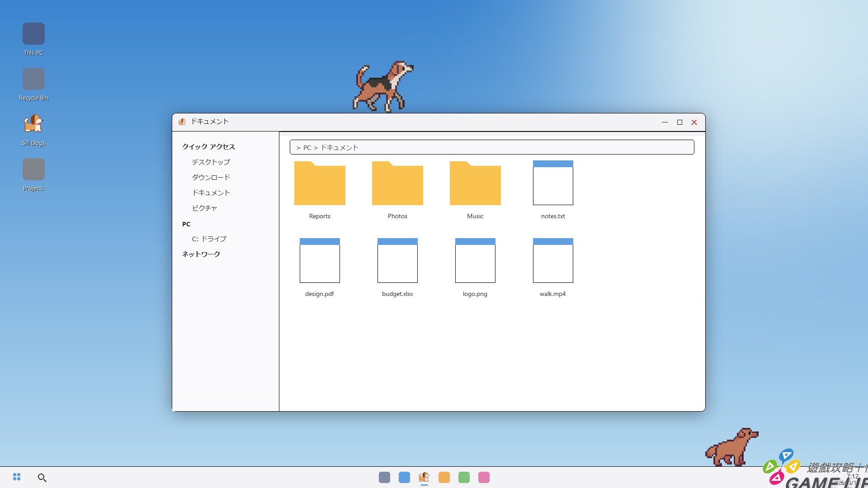Select the Sill Dogs desktop icon
The height and width of the screenshot is (488, 868).
tap(33, 124)
